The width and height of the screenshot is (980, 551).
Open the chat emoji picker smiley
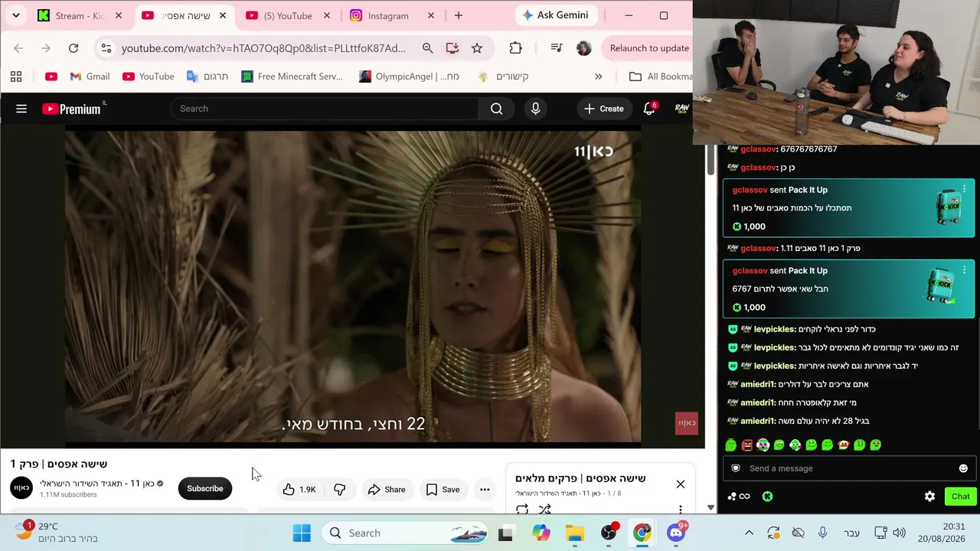point(963,468)
